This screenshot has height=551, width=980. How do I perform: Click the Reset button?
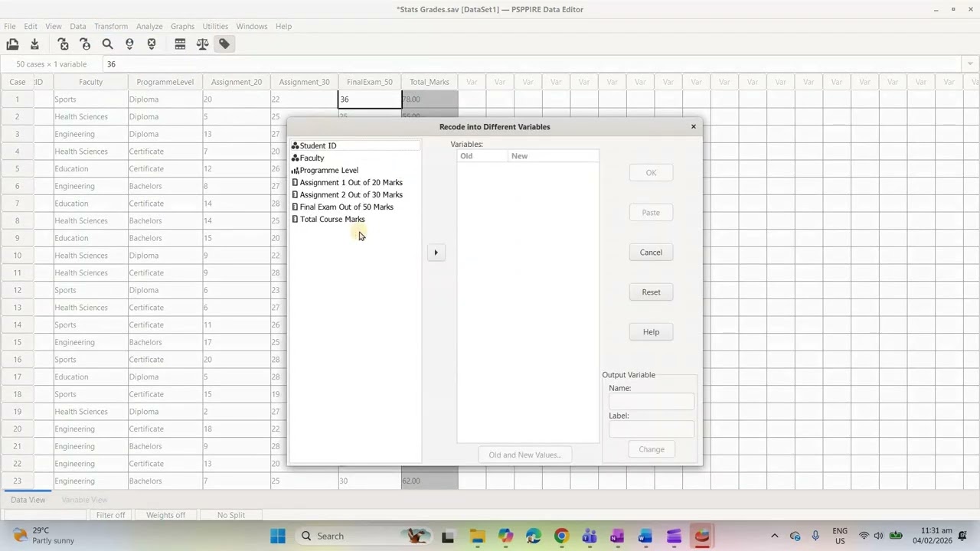651,292
